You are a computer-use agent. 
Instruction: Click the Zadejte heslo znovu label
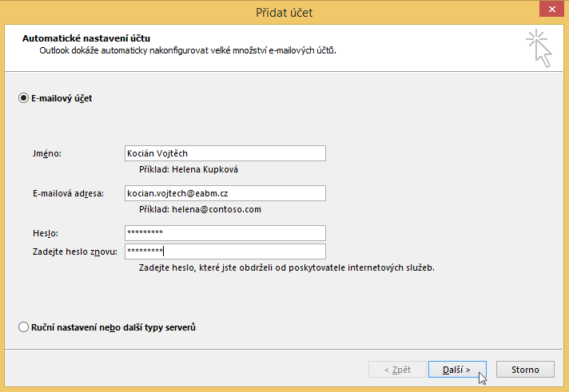coord(75,251)
